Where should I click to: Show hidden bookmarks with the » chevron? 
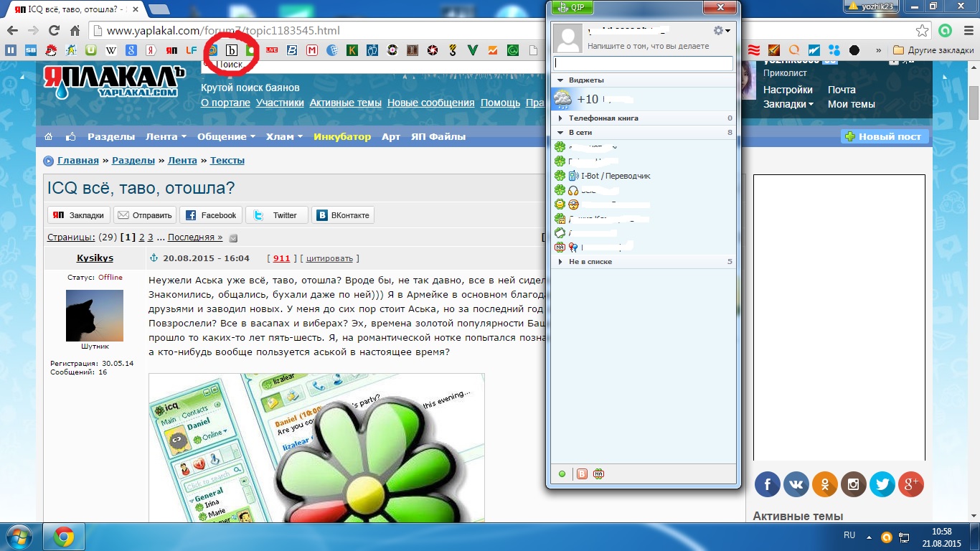coord(880,50)
